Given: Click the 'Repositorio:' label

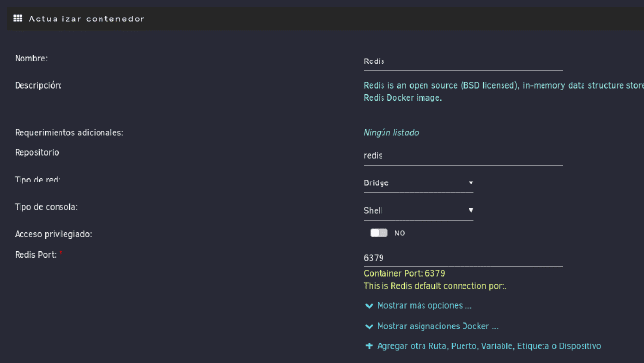Looking at the screenshot, I should 38,153.
